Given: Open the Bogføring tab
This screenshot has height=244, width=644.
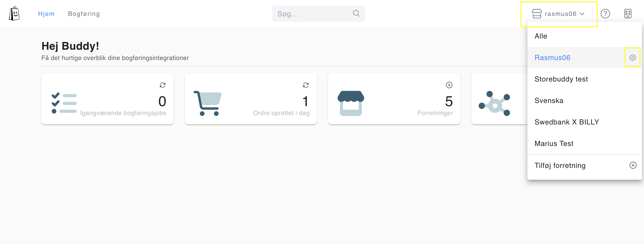Looking at the screenshot, I should (84, 14).
